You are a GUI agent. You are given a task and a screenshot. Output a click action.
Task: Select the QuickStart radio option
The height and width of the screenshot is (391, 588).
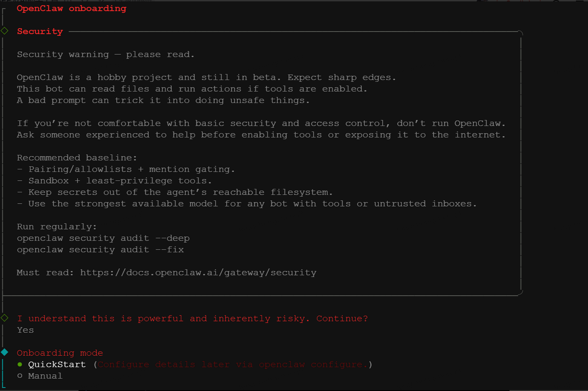57,365
